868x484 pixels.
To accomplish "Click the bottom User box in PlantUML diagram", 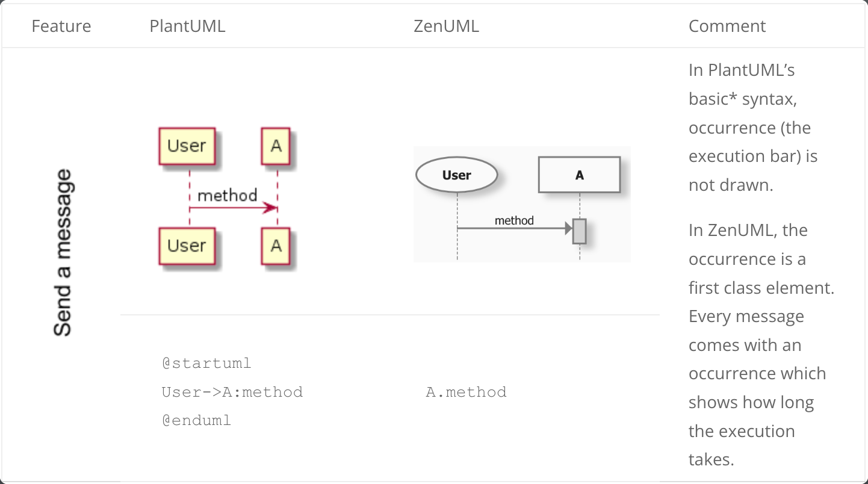I will tap(187, 246).
